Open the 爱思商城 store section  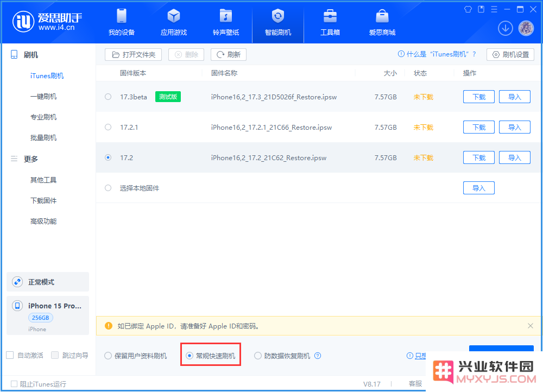pyautogui.click(x=382, y=22)
